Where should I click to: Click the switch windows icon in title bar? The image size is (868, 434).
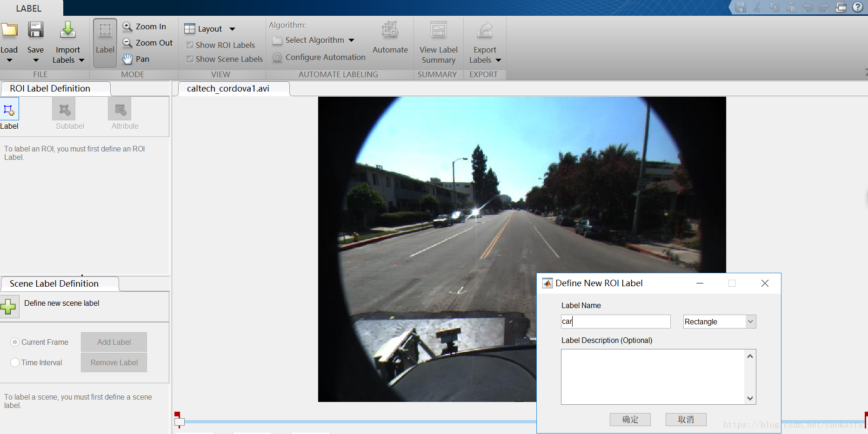[841, 7]
